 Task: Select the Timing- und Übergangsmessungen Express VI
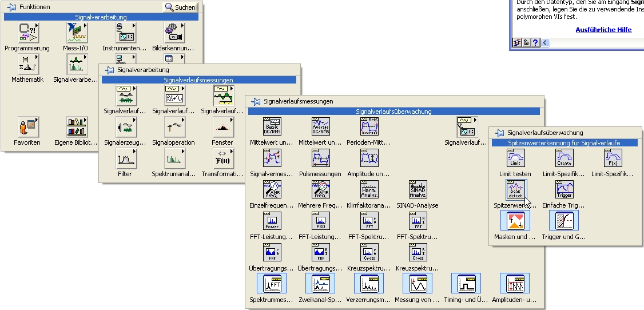[466, 283]
